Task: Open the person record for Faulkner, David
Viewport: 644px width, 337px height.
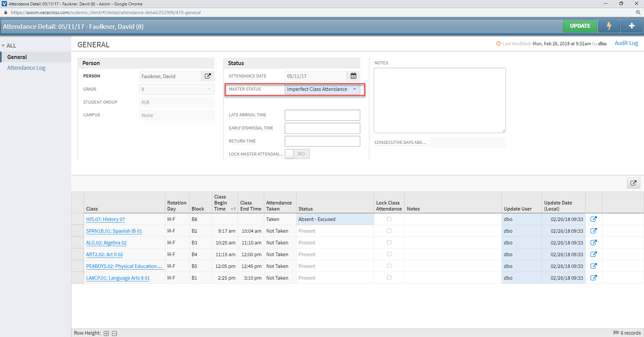Action: [x=208, y=76]
